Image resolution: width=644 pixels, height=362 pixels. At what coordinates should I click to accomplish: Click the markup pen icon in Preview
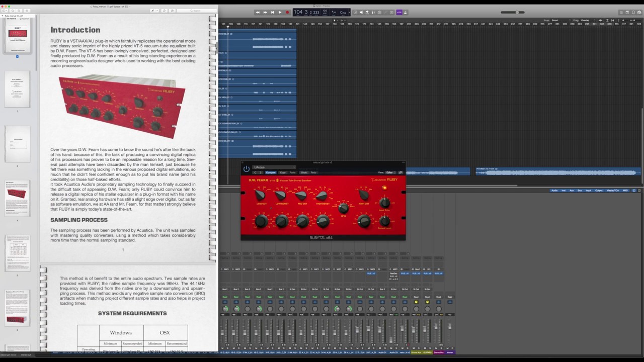pos(152,11)
